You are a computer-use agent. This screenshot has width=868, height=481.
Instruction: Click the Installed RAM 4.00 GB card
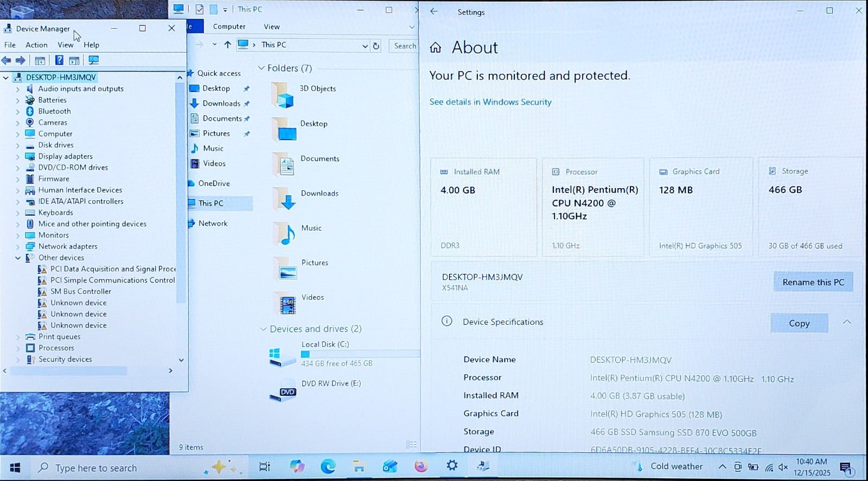pos(483,207)
